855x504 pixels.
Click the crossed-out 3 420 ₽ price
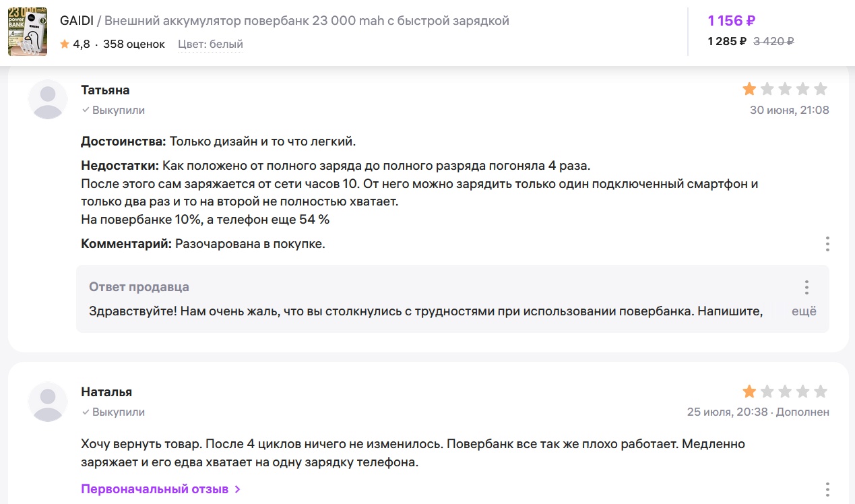[773, 41]
